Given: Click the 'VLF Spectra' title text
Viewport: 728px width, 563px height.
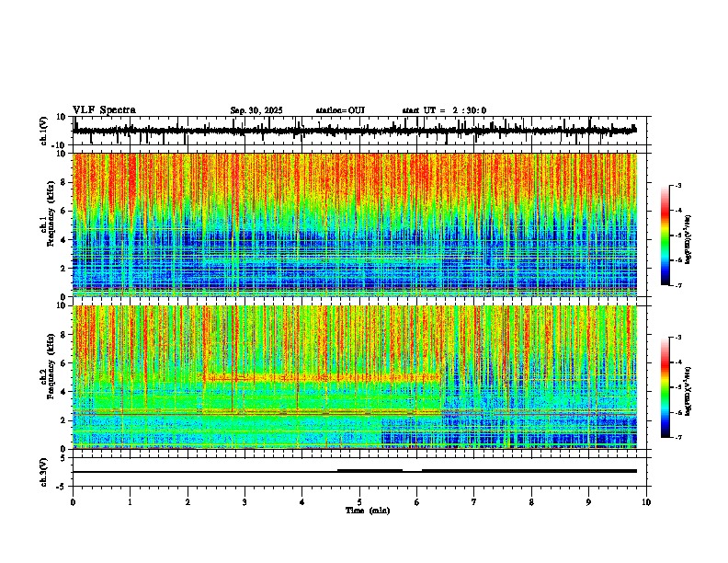Looking at the screenshot, I should click(x=104, y=110).
